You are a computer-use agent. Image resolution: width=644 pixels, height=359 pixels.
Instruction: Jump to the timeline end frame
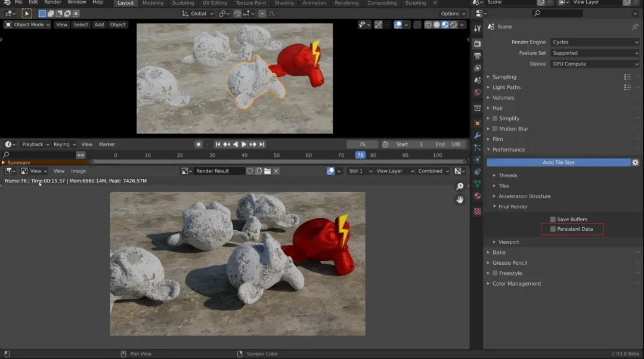tap(262, 144)
